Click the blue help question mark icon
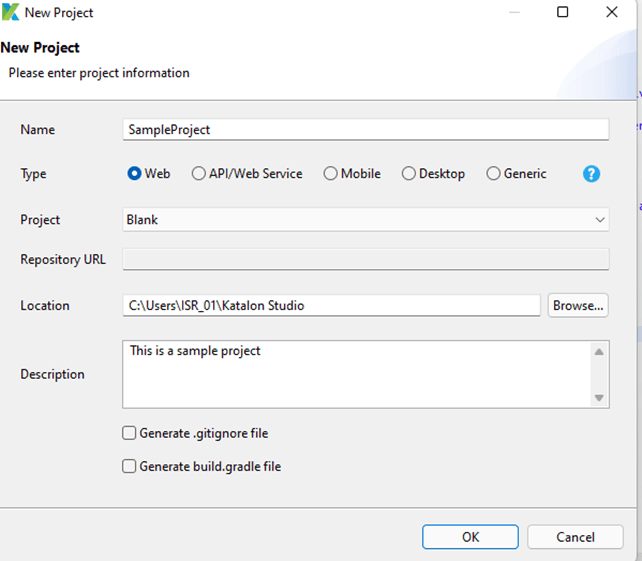Viewport: 642px width, 561px height. click(x=591, y=174)
